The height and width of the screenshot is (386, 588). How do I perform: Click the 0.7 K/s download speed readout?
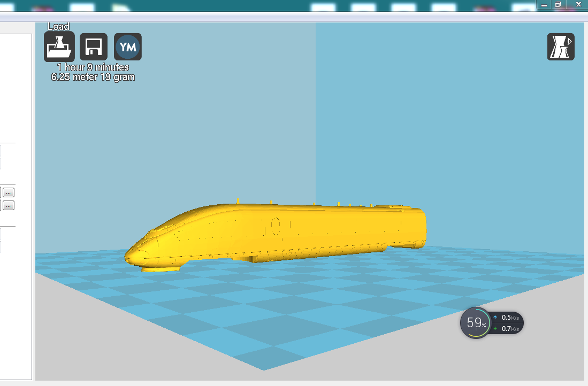tap(510, 329)
